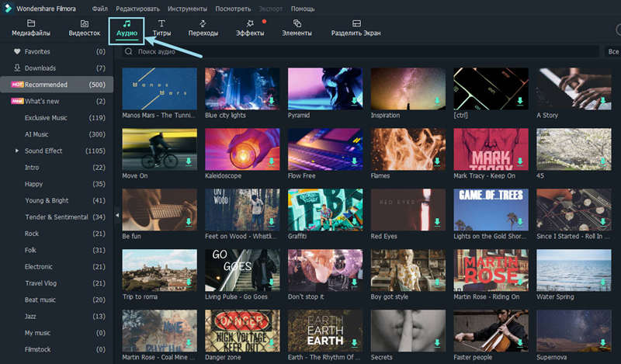Download the Living Pulse - Go Goes track

[271, 283]
